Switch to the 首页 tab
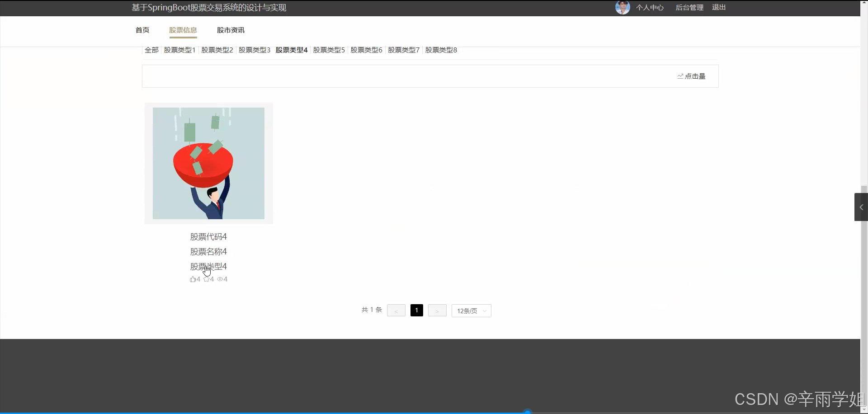The image size is (868, 414). click(142, 30)
